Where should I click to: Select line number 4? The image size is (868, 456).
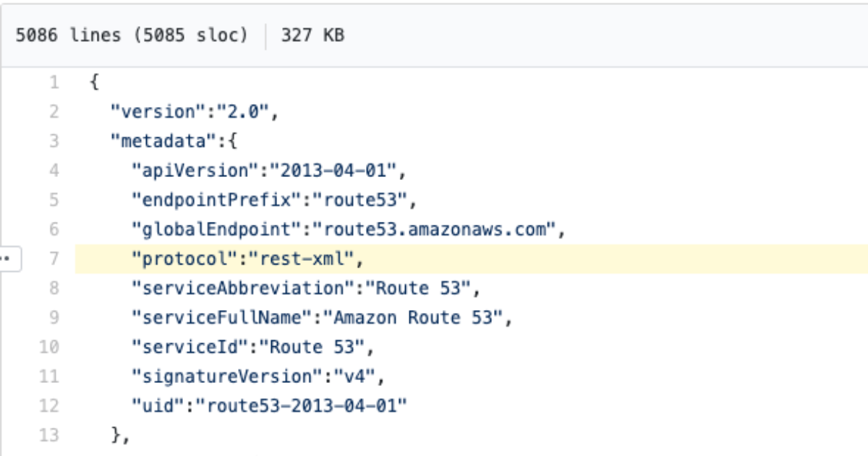pos(54,171)
